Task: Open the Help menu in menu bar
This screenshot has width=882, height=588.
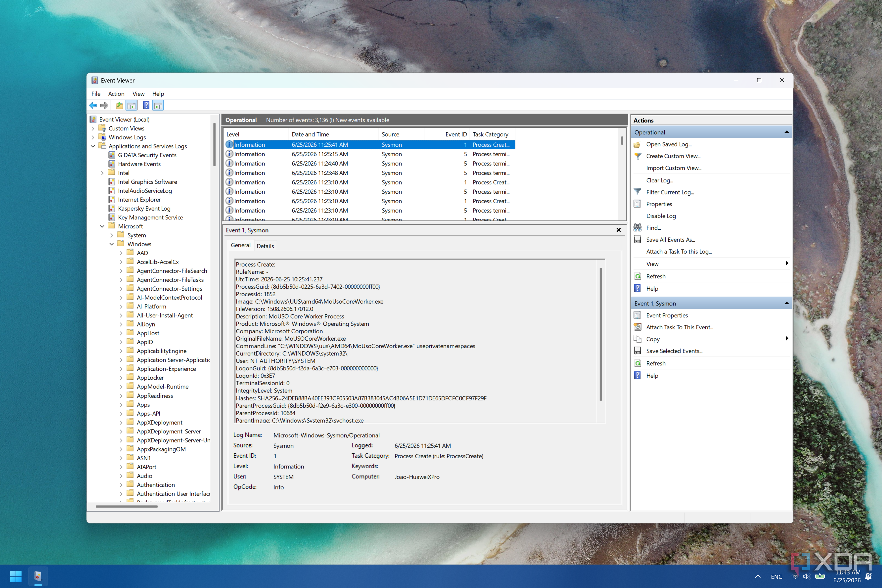Action: pyautogui.click(x=158, y=94)
